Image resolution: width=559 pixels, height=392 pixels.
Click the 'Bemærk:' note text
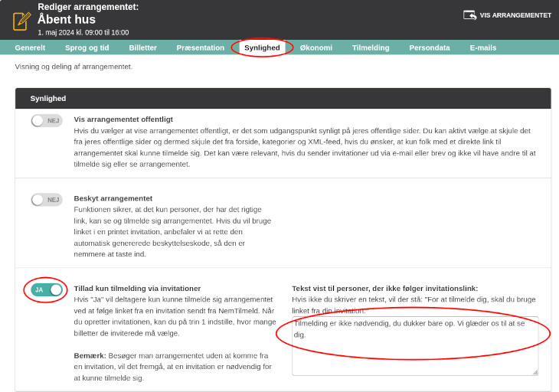click(90, 356)
